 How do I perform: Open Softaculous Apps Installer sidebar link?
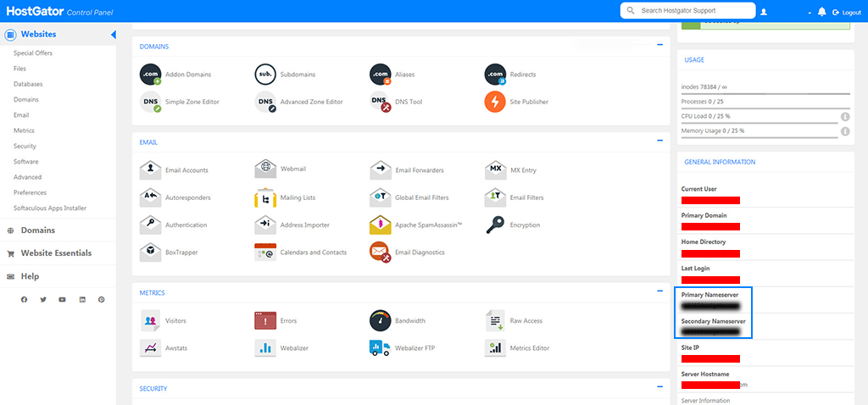(50, 208)
